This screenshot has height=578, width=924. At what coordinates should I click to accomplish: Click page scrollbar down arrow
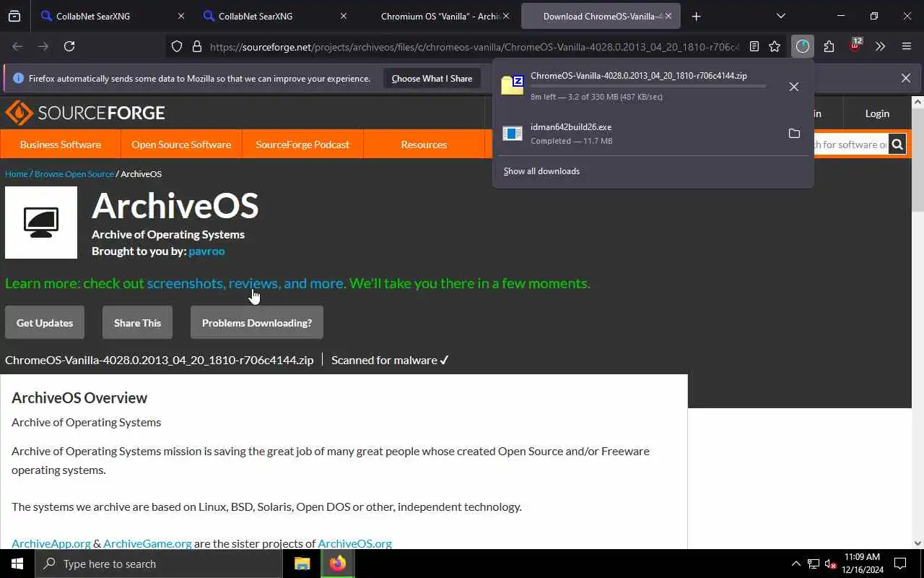tap(918, 543)
